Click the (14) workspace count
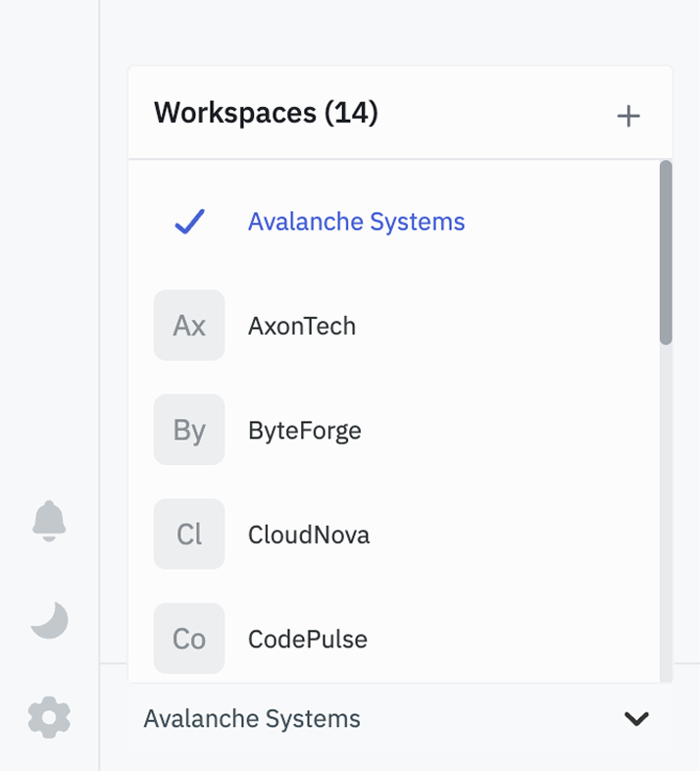 (351, 113)
